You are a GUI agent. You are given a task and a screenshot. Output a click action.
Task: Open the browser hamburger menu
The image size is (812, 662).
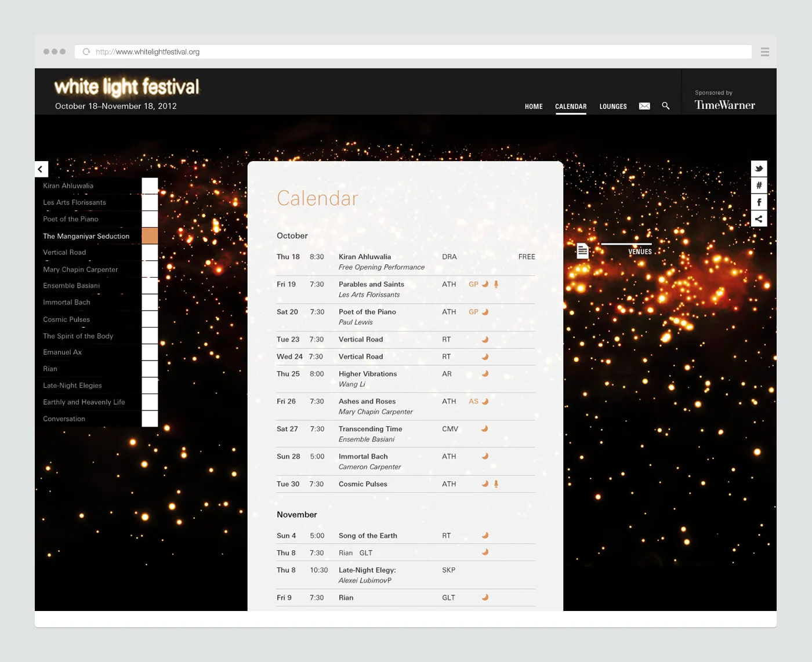tap(764, 51)
